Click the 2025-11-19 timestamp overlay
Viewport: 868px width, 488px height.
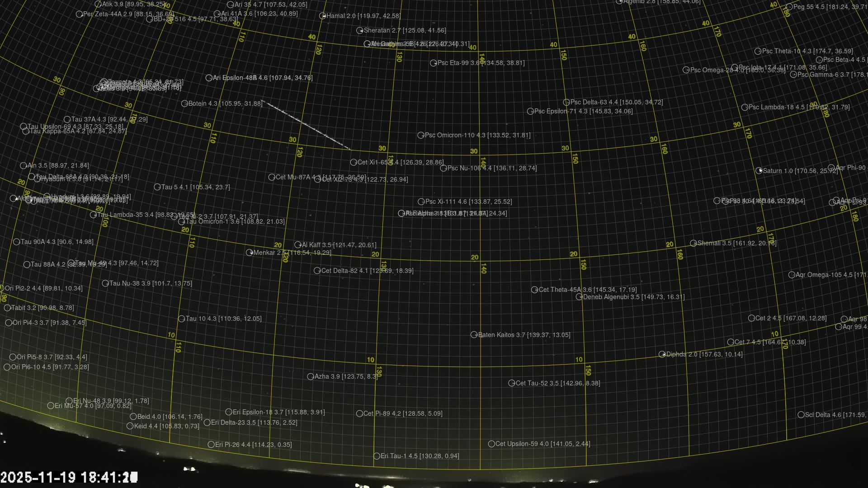(69, 477)
